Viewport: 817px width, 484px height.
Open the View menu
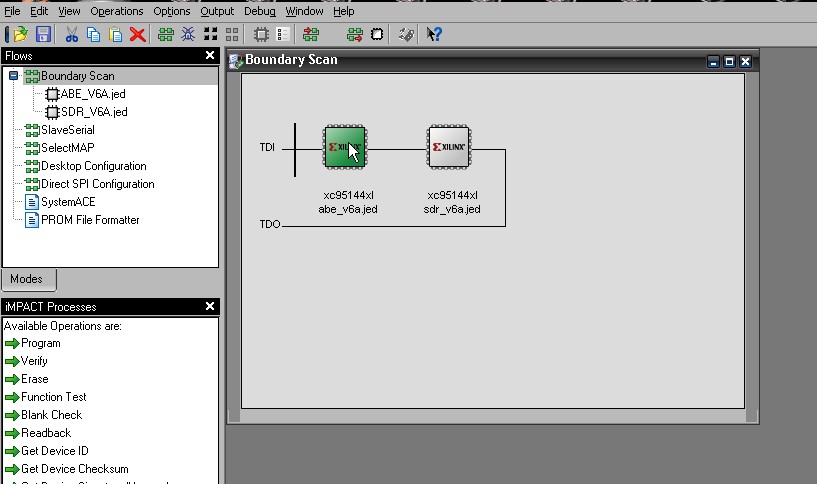tap(69, 11)
